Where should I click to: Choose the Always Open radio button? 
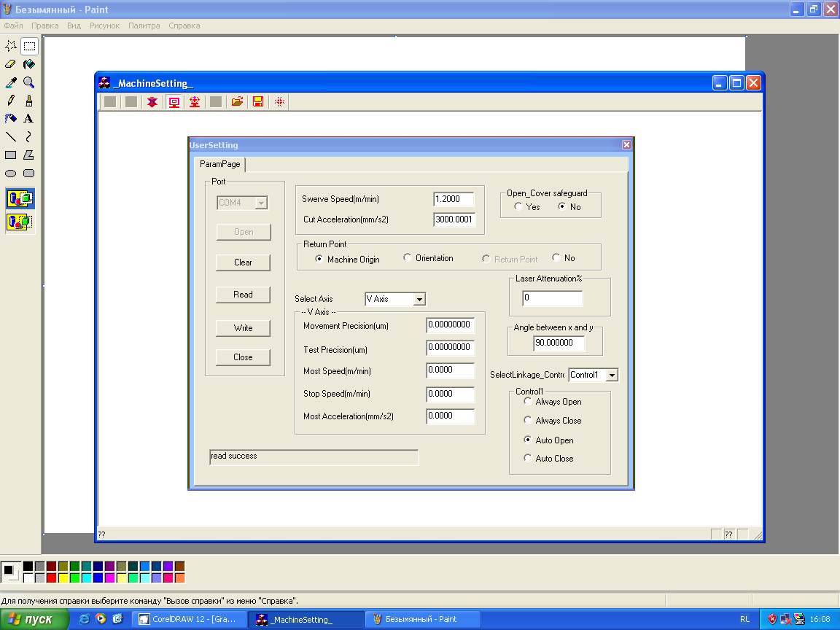point(528,401)
